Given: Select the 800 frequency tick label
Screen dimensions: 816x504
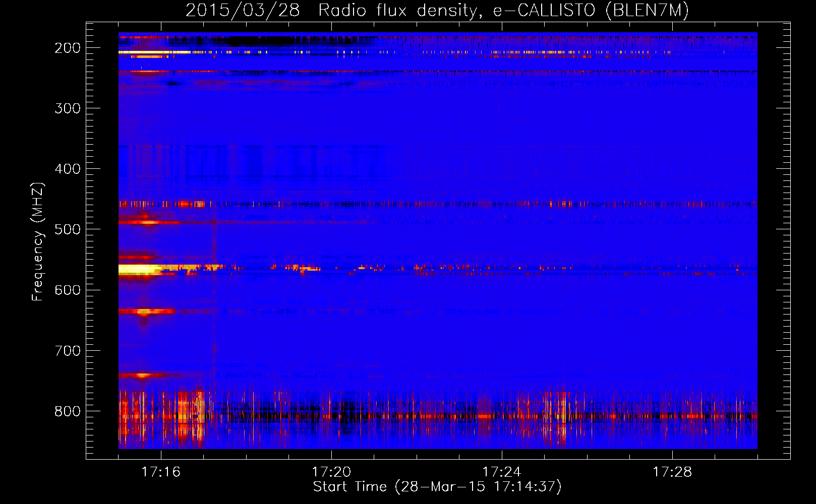Looking at the screenshot, I should click(x=68, y=411).
